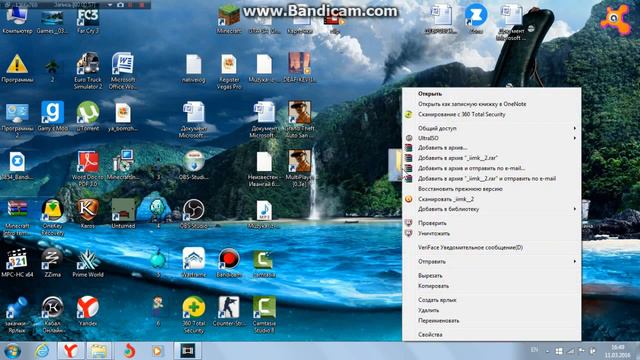This screenshot has height=360, width=640.
Task: Expand the Добавить в библиотеку submenu
Action: [x=491, y=209]
